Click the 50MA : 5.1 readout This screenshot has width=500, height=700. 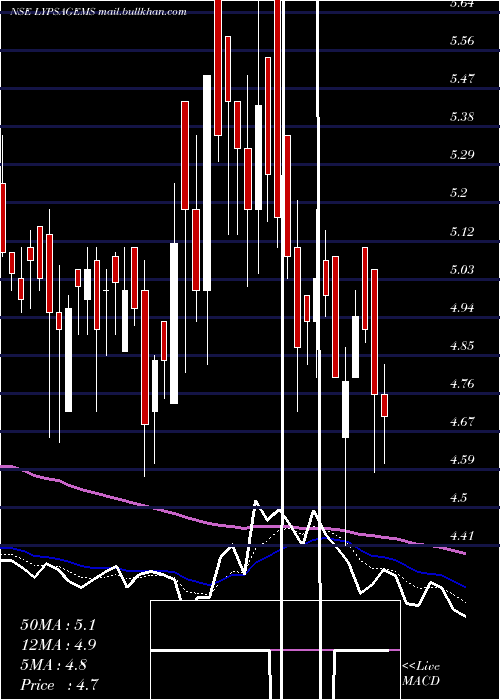[x=58, y=625]
